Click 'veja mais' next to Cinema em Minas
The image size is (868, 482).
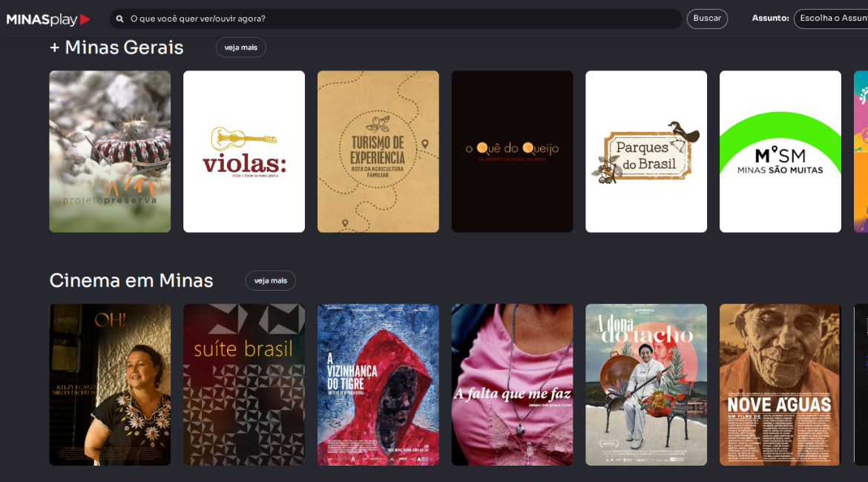pyautogui.click(x=270, y=281)
